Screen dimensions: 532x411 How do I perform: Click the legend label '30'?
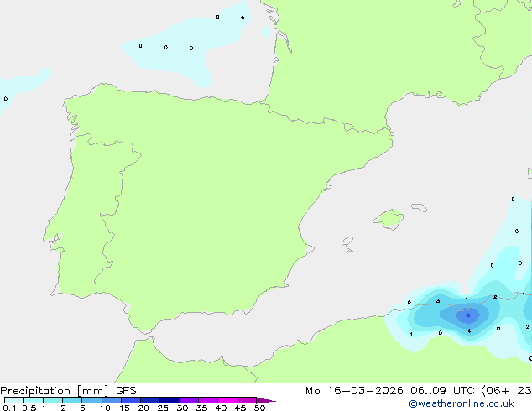tap(182, 408)
